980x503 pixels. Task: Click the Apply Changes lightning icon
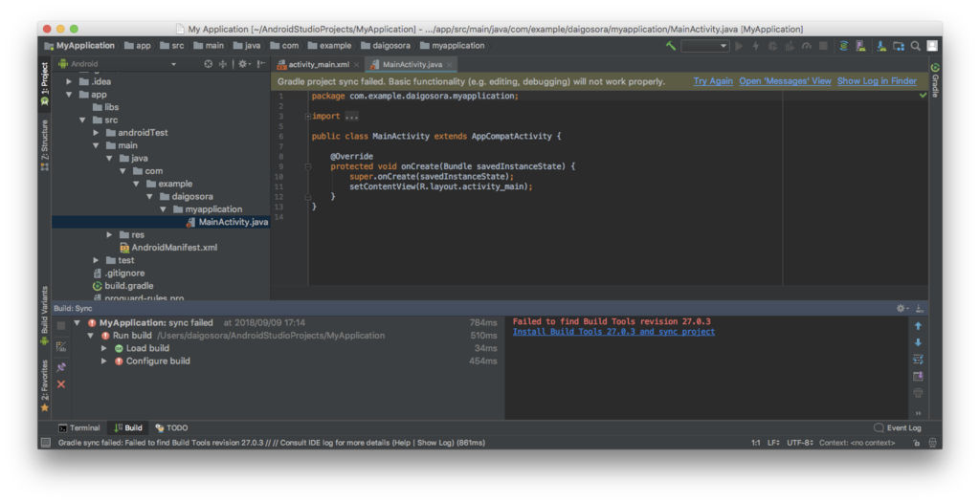point(756,46)
